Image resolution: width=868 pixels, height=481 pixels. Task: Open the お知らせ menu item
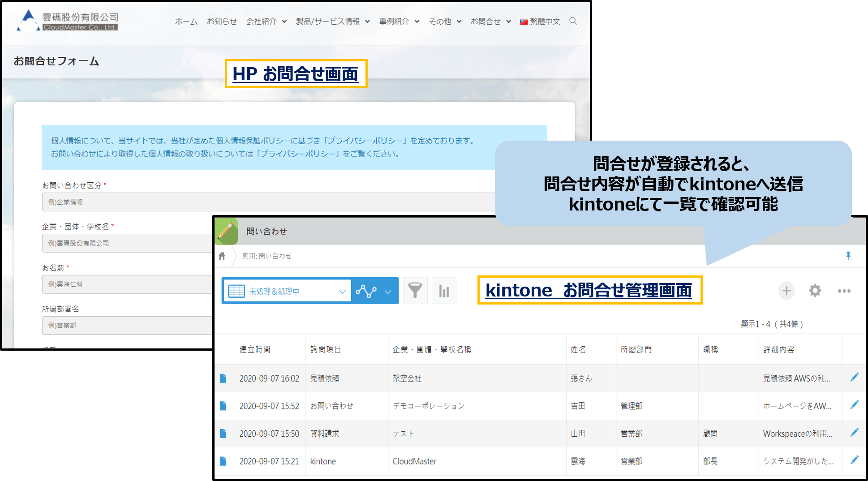[222, 21]
